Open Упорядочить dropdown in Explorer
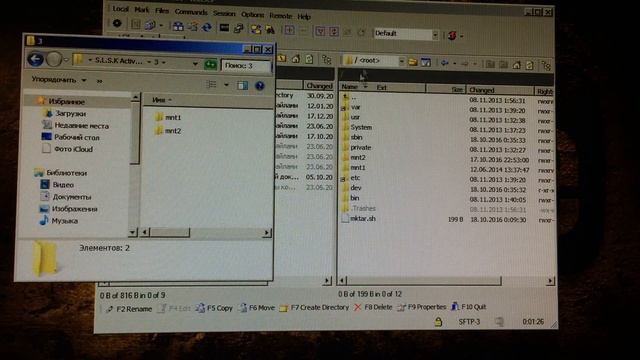The image size is (640, 360). coord(59,80)
